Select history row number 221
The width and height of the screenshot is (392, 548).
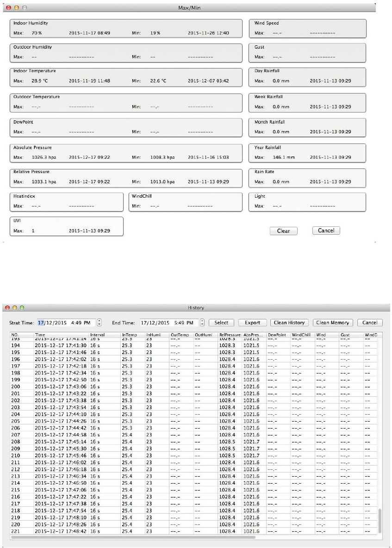click(x=194, y=531)
